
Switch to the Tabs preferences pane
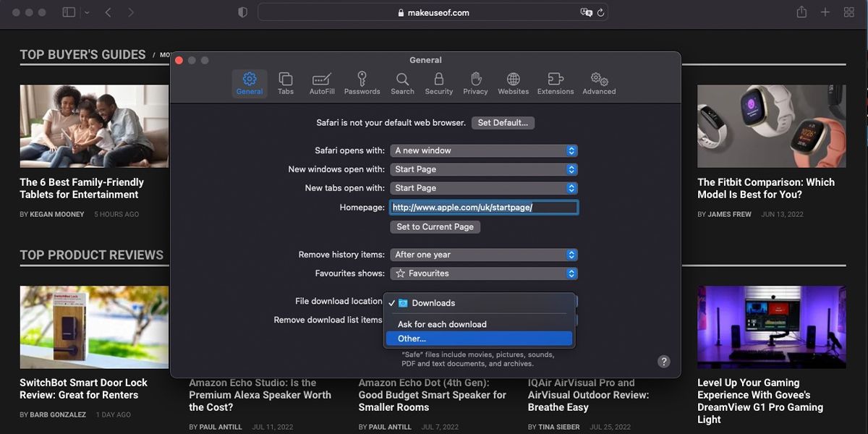click(286, 84)
